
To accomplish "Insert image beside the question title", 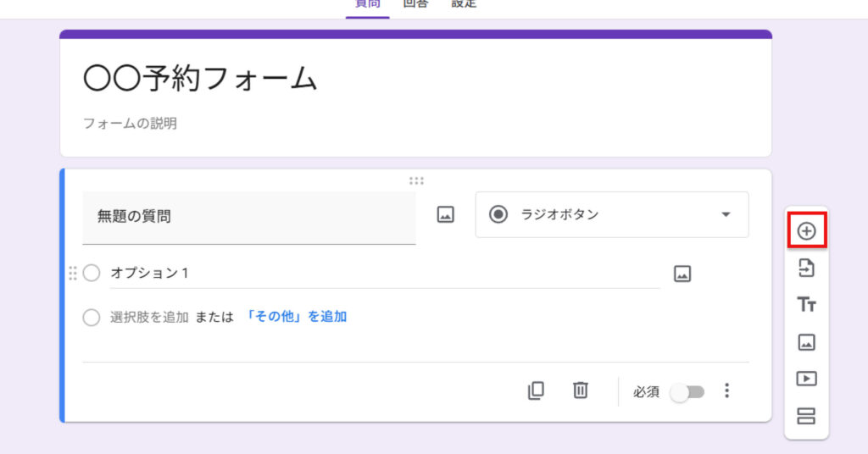I will pyautogui.click(x=446, y=215).
